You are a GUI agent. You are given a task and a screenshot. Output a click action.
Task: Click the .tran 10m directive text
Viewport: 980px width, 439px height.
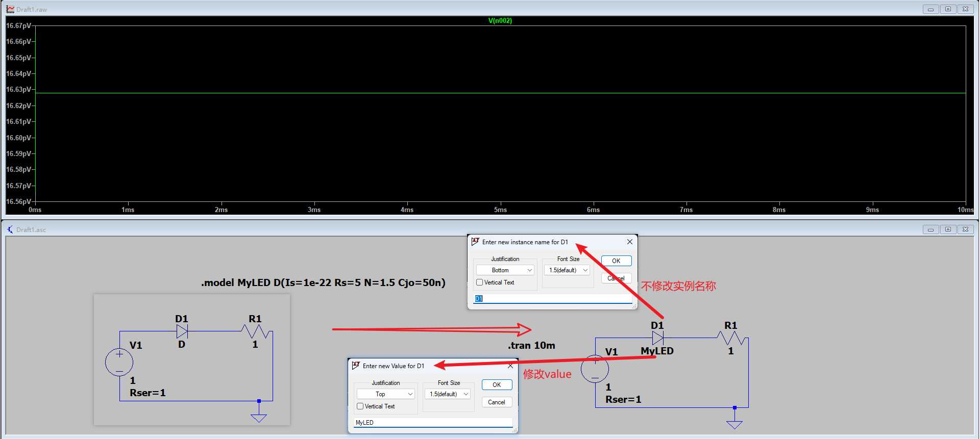531,345
